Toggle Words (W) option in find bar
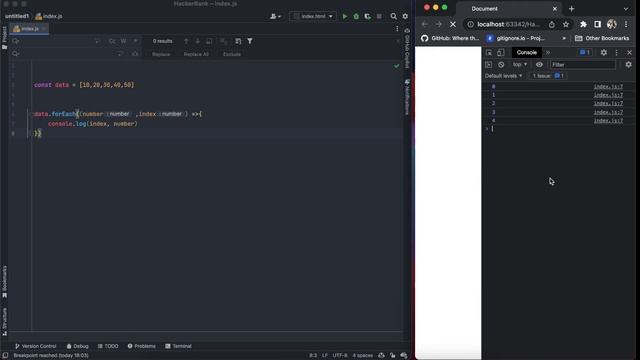Viewport: 640px width, 360px height. click(123, 41)
